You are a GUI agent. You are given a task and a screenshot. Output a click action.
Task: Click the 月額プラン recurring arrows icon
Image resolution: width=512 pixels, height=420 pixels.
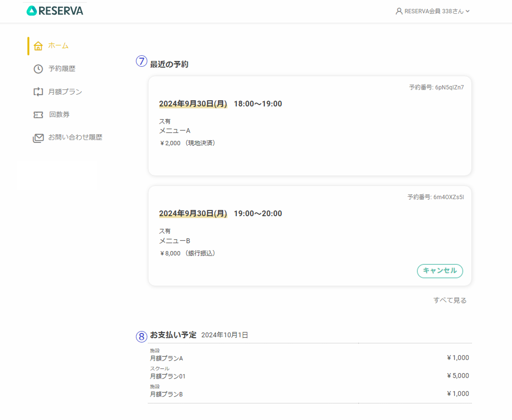[38, 92]
